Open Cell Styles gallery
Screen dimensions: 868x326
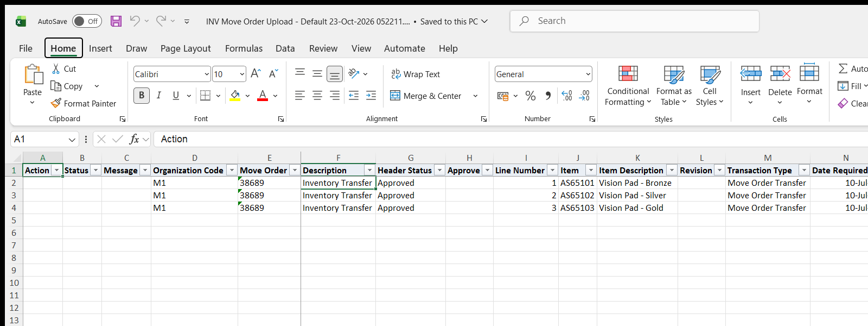tap(710, 86)
